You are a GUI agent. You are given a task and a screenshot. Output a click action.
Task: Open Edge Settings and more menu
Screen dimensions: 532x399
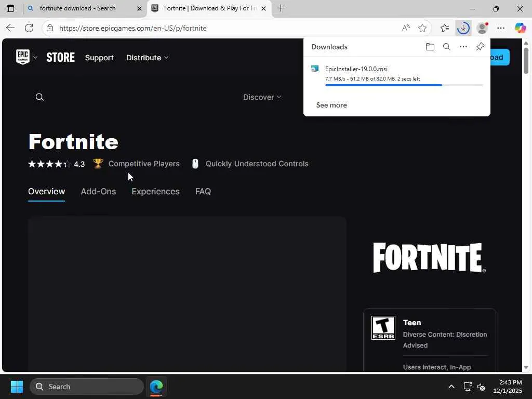click(501, 28)
